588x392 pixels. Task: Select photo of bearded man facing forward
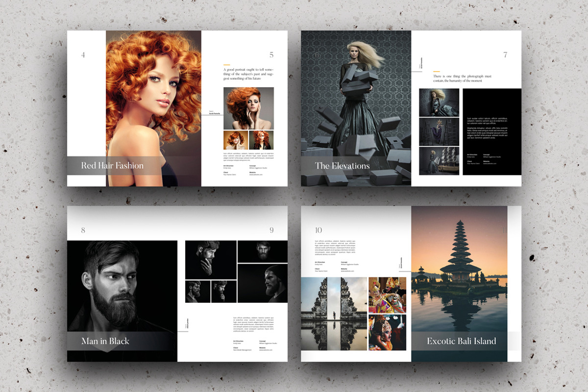pyautogui.click(x=263, y=251)
